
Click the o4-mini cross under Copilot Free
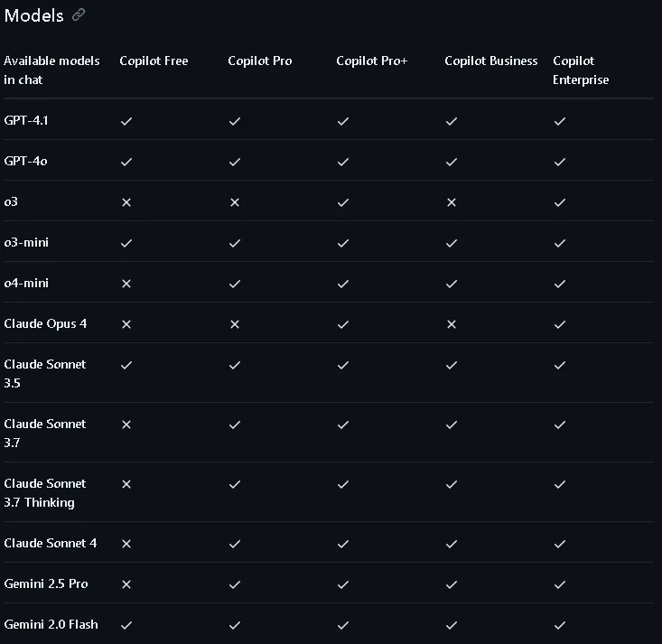tap(126, 284)
